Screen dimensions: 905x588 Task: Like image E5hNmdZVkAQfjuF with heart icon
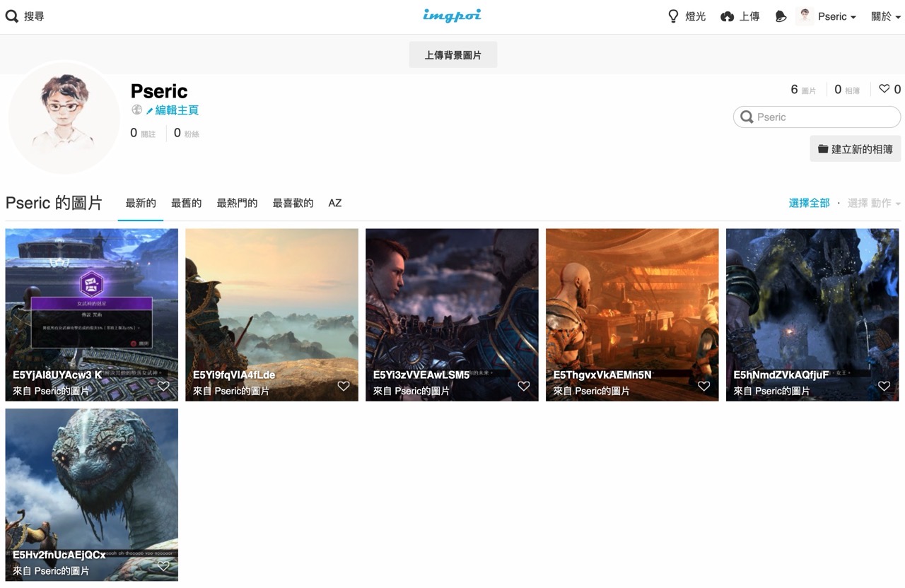[884, 386]
